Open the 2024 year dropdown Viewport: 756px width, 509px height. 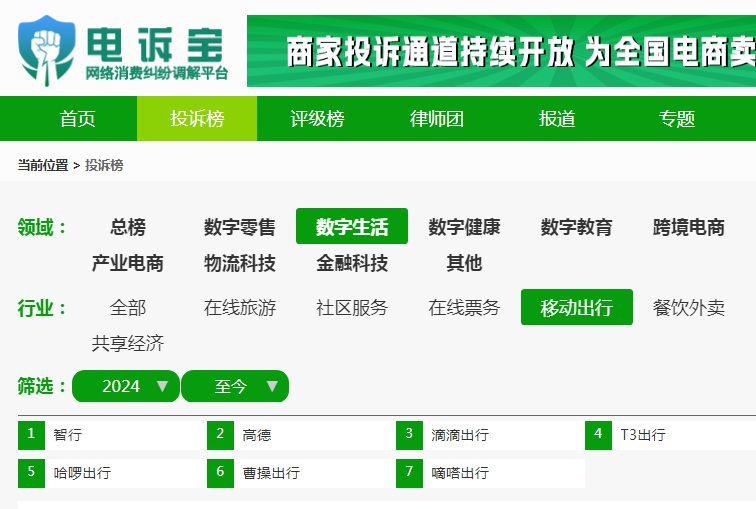126,386
